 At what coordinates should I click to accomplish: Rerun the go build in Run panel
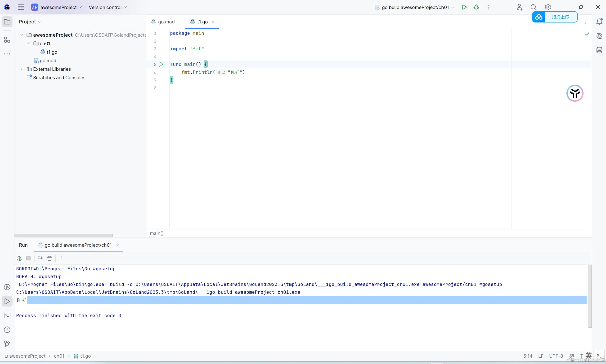point(19,258)
